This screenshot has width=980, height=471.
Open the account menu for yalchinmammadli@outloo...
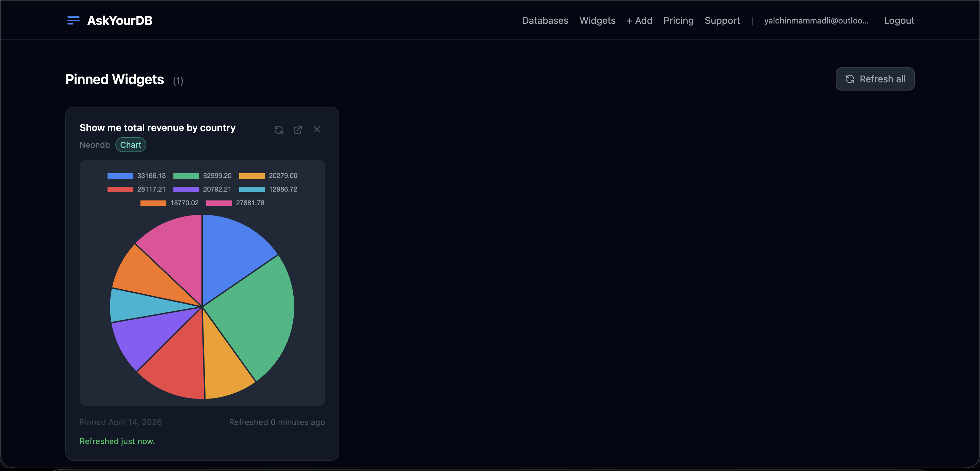pos(816,20)
